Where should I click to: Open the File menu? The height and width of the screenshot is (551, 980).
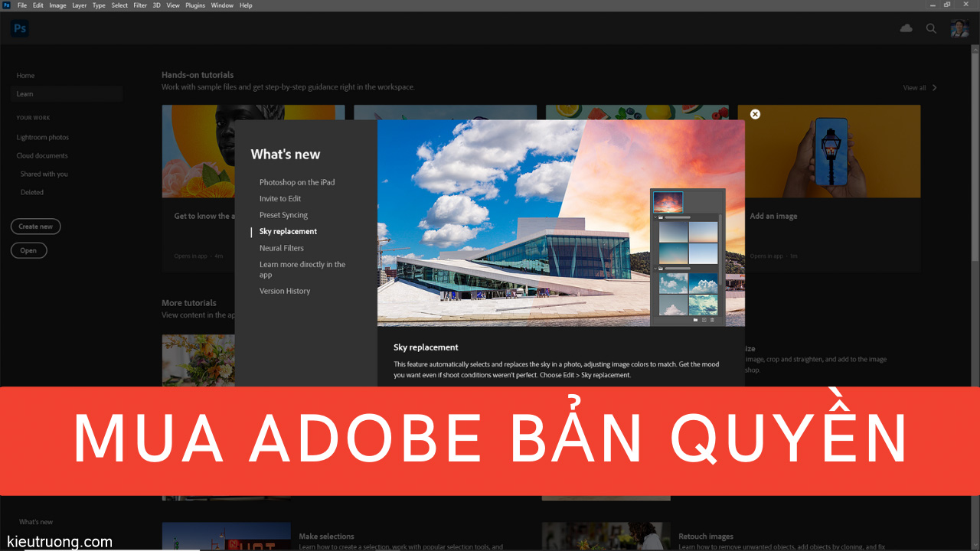tap(22, 5)
